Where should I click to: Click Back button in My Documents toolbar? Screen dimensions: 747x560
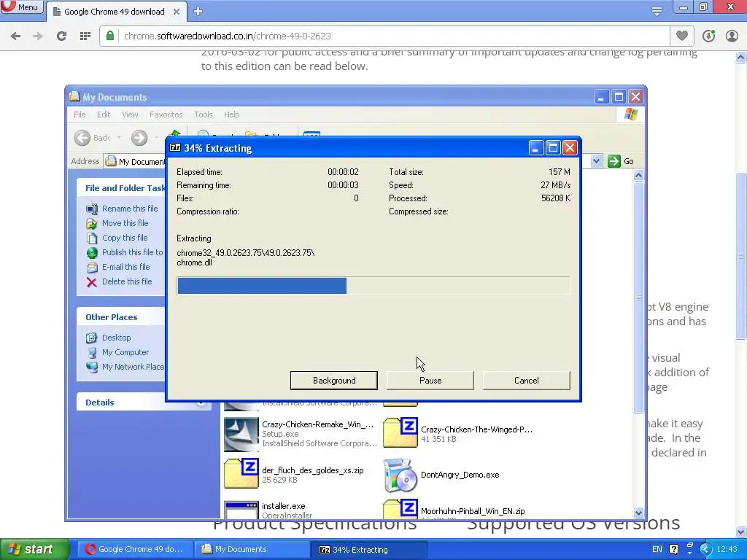click(93, 138)
